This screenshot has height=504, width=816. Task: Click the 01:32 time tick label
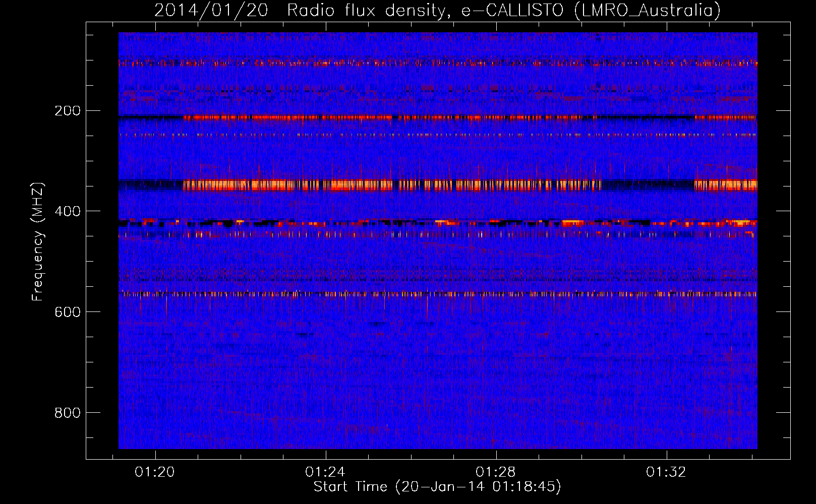point(666,472)
